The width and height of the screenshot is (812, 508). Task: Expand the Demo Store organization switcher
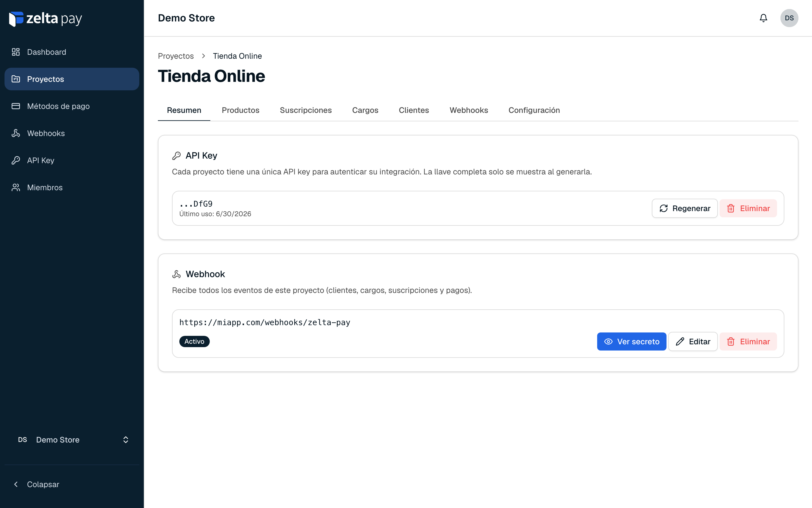click(72, 440)
